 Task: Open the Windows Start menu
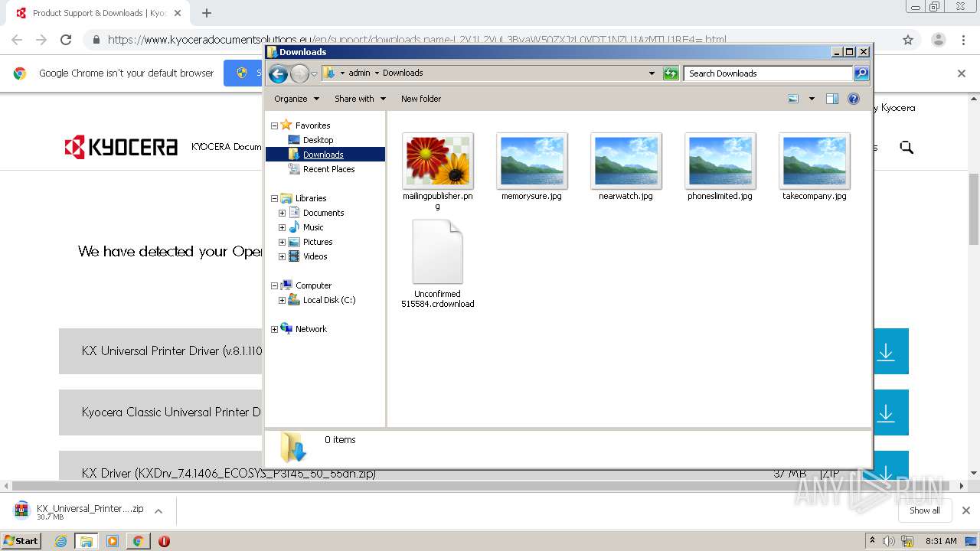click(x=21, y=541)
